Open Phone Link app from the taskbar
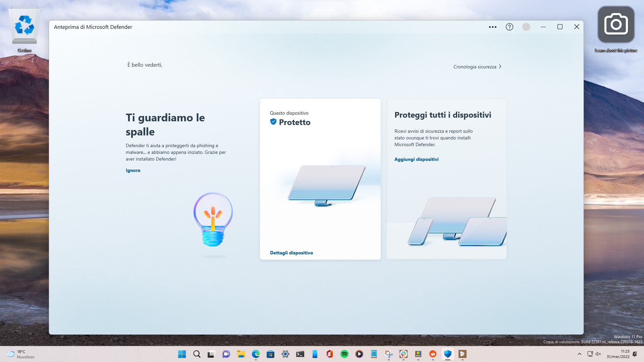 pyautogui.click(x=315, y=354)
